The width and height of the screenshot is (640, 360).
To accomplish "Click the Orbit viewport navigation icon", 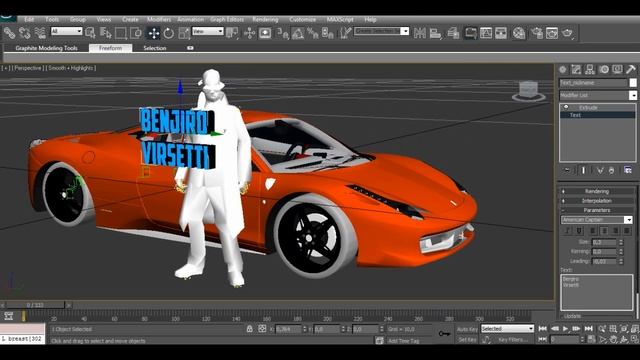I will coord(624,339).
